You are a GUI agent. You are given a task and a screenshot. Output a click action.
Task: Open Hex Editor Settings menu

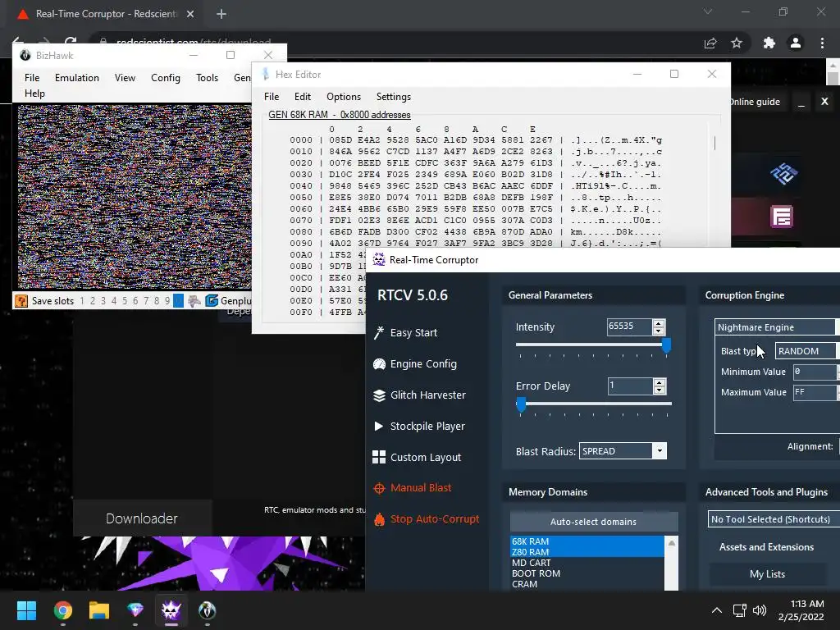(x=394, y=97)
